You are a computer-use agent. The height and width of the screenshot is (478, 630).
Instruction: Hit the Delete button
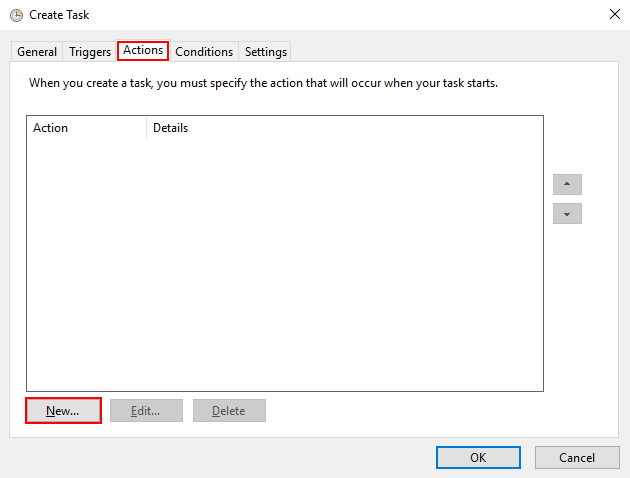[x=229, y=411]
